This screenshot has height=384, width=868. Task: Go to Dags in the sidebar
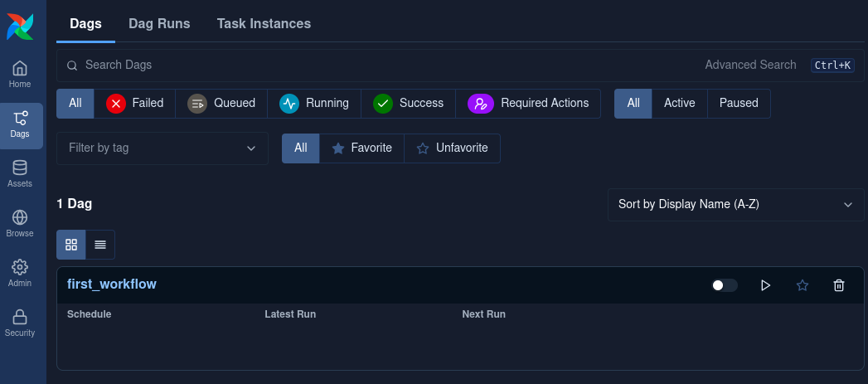click(20, 125)
